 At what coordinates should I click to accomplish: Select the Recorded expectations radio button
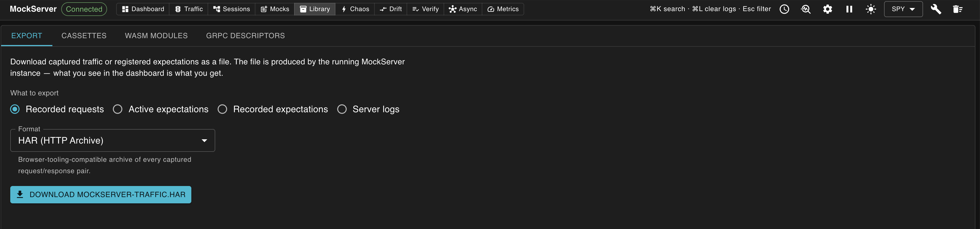pyautogui.click(x=222, y=109)
